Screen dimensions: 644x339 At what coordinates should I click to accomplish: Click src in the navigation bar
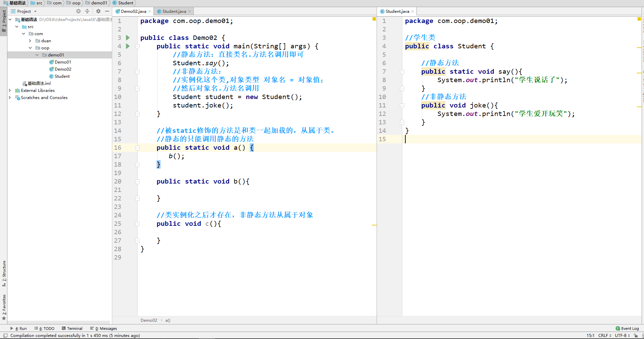tap(37, 3)
